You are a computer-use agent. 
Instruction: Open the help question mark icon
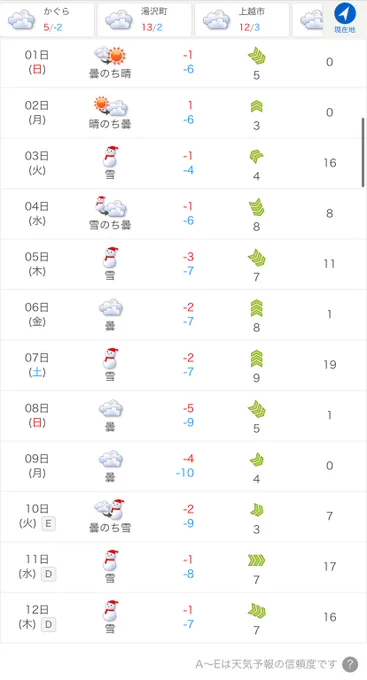pos(350,664)
